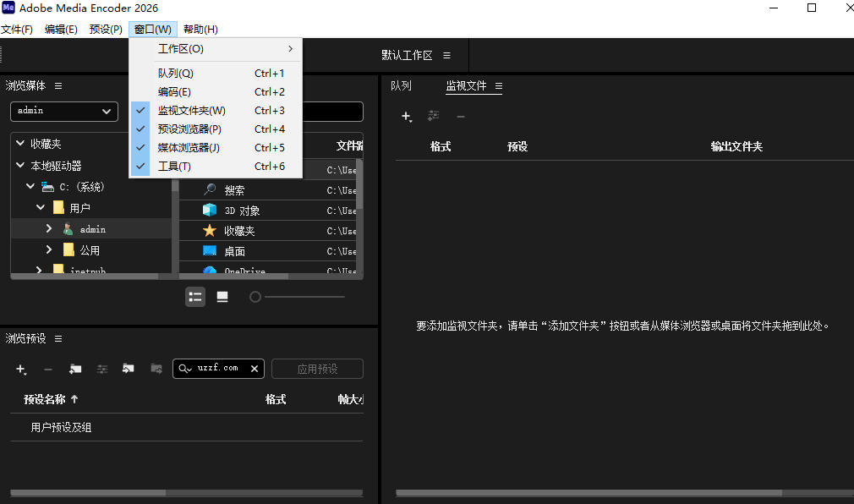Image resolution: width=854 pixels, height=504 pixels.
Task: Adjust the thumbnail zoom slider handle
Action: (x=255, y=297)
